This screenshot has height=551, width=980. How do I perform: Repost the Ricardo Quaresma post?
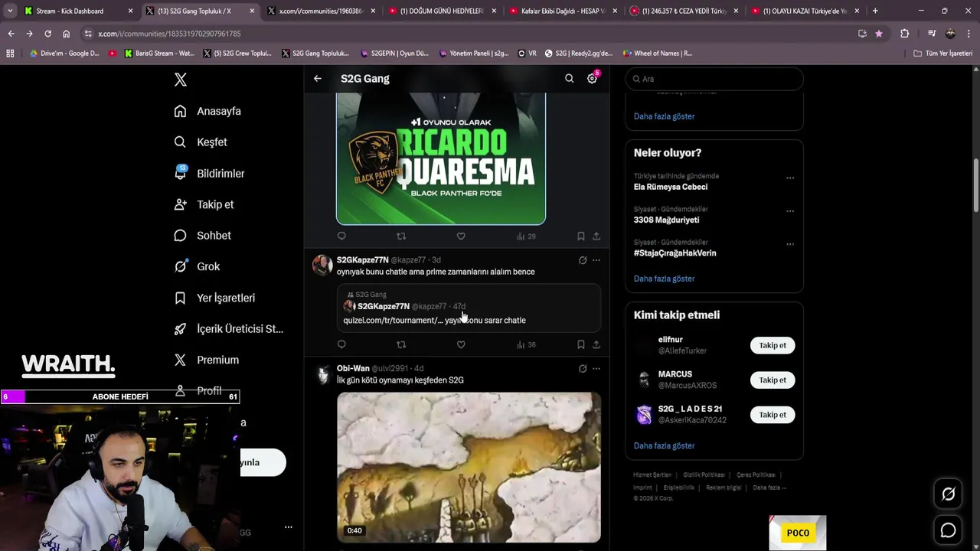coord(401,236)
